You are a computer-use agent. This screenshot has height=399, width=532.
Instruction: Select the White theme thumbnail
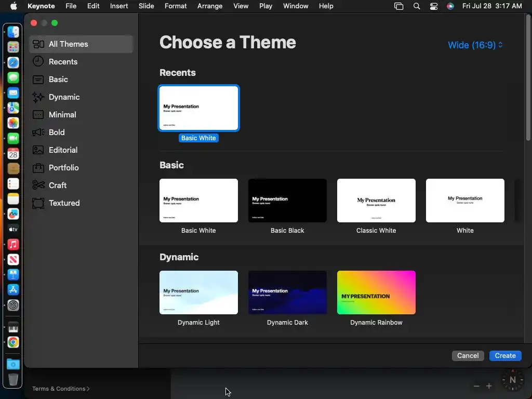pos(465,201)
